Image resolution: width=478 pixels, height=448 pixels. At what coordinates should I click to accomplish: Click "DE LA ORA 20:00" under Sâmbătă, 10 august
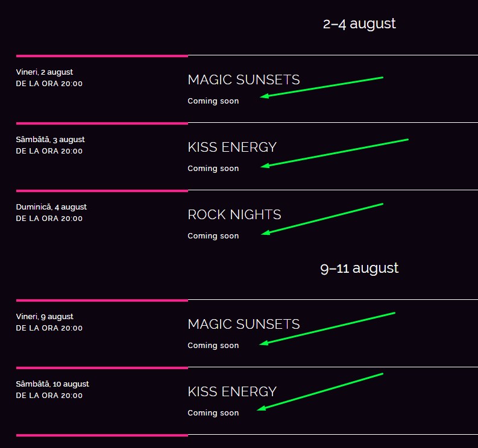pyautogui.click(x=49, y=396)
